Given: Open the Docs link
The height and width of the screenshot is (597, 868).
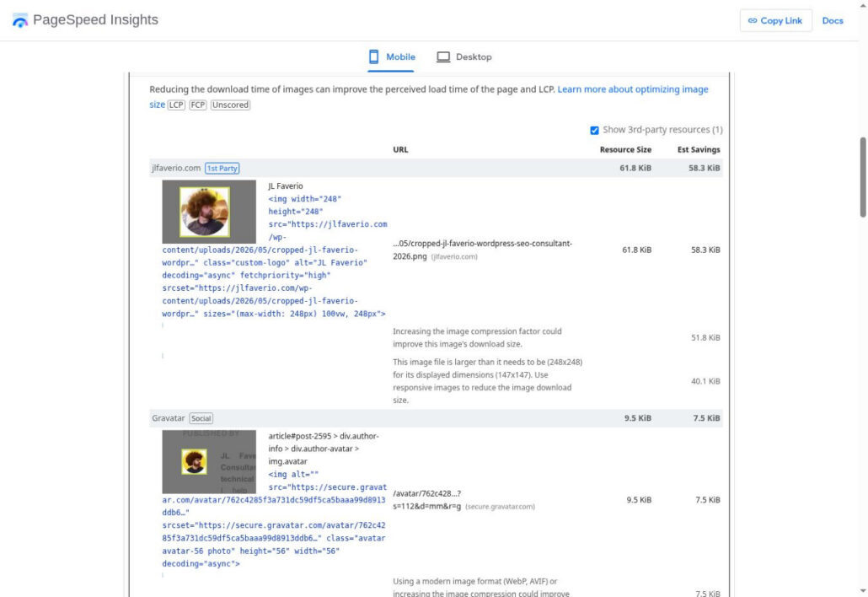Looking at the screenshot, I should coord(832,20).
